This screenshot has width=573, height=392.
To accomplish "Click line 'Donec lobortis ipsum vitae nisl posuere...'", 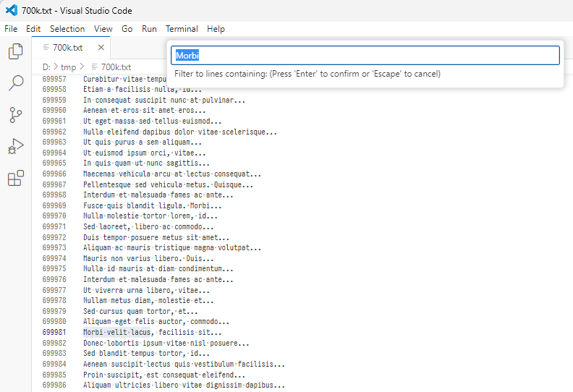I will pyautogui.click(x=166, y=343).
